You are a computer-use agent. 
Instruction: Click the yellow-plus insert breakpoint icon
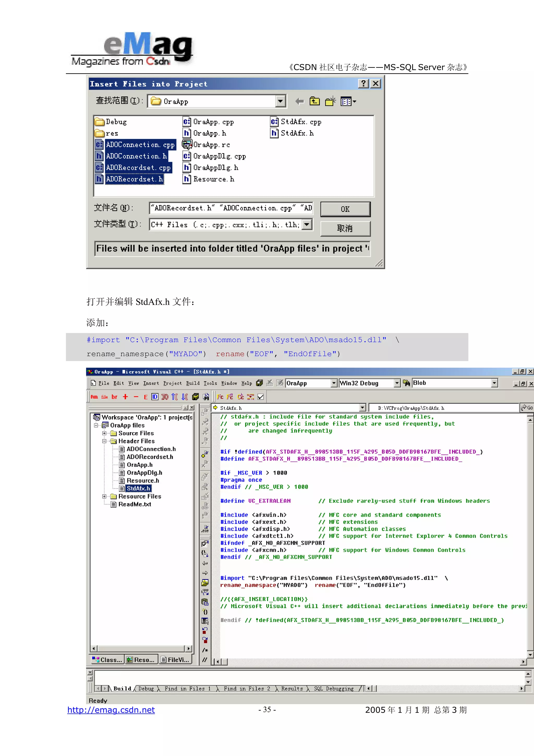tap(205, 454)
